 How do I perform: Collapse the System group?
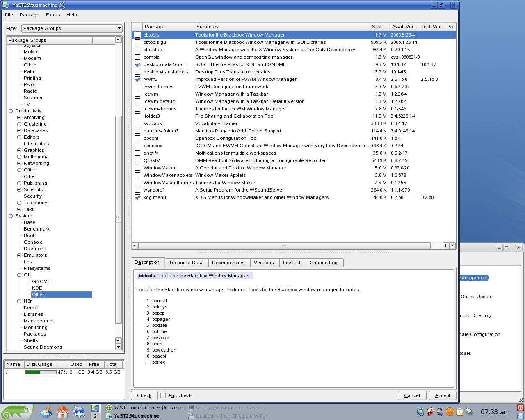[11, 216]
